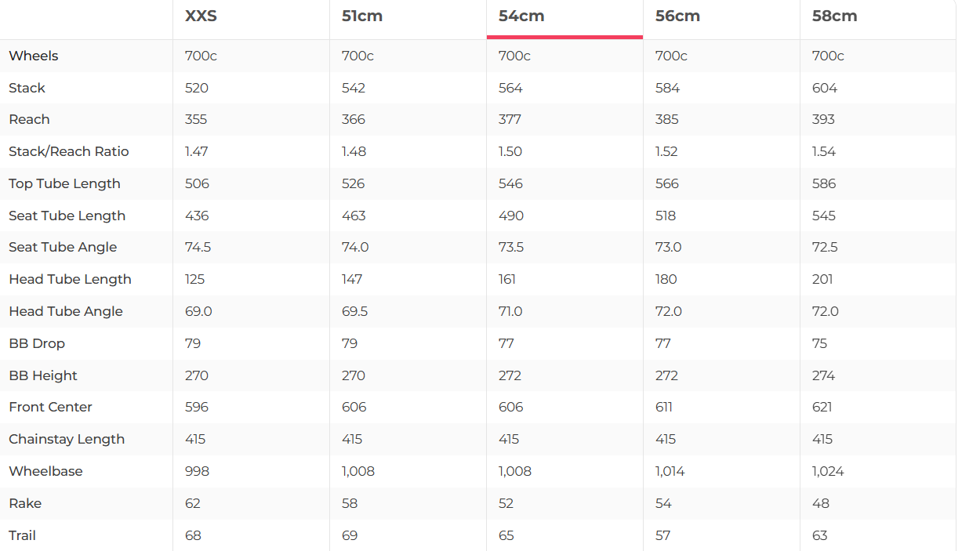Click the highlighted 54cm size header

tap(521, 16)
